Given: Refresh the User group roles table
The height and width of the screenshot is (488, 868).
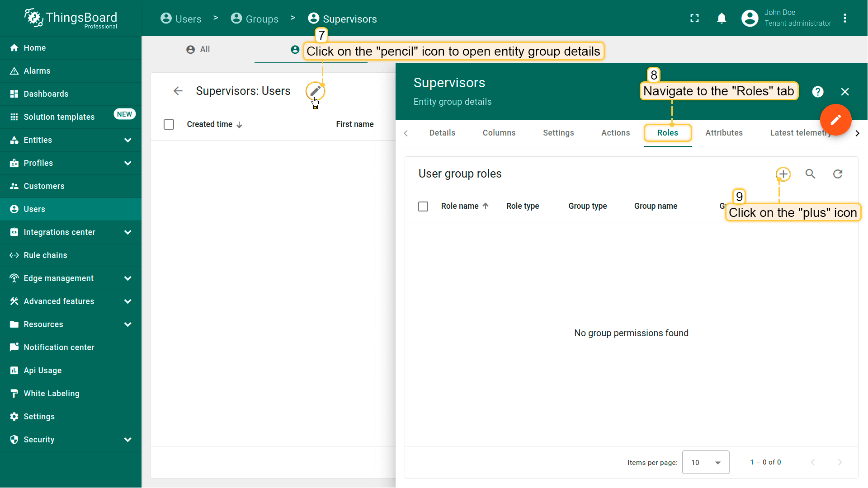Looking at the screenshot, I should (838, 174).
